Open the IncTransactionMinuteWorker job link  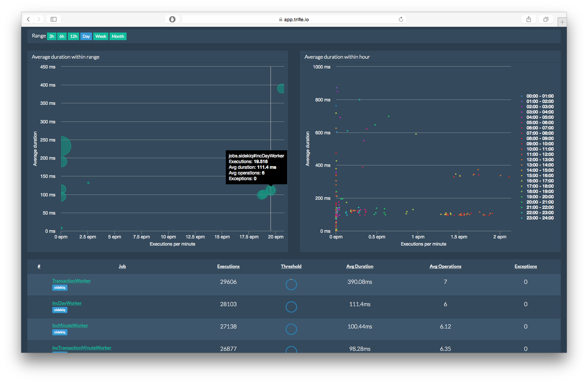tap(82, 348)
